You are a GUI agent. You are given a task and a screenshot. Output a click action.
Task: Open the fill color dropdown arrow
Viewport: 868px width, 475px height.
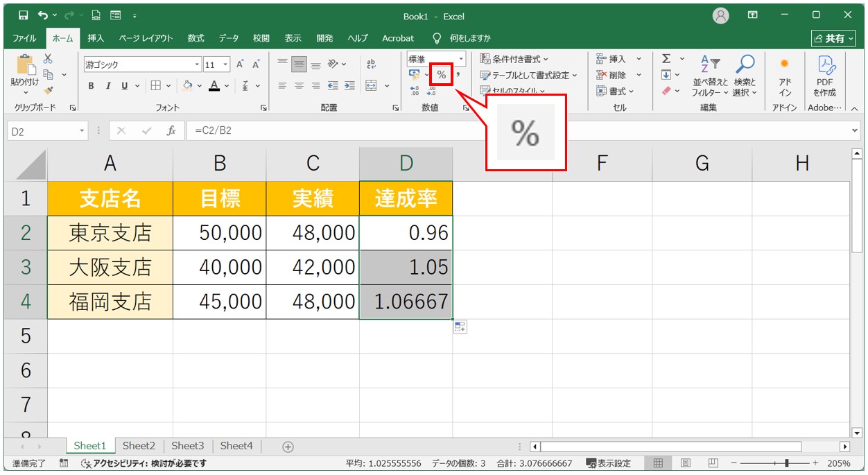coord(199,86)
